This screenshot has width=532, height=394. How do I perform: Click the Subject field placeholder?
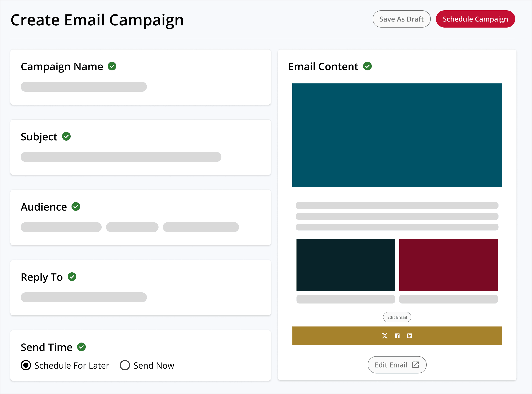click(121, 157)
